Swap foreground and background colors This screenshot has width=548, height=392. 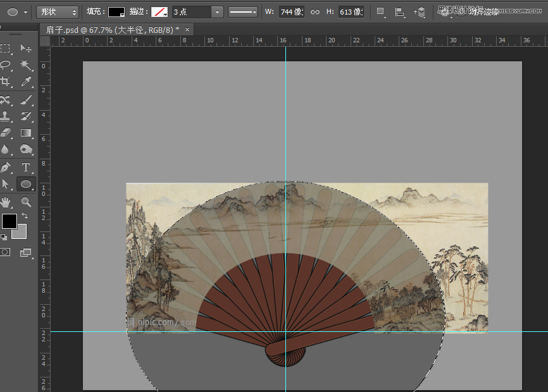point(25,215)
